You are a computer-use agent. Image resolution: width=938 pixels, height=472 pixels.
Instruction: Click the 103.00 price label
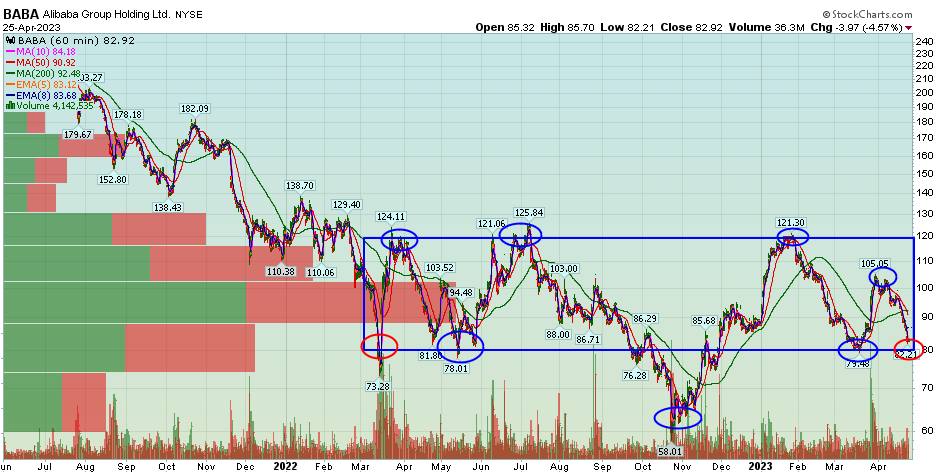point(564,269)
